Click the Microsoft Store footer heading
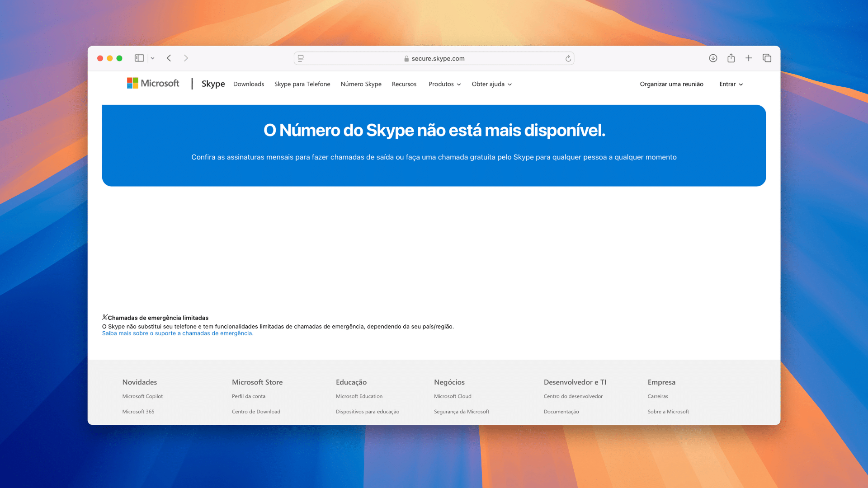Viewport: 868px width, 488px height. click(x=257, y=382)
